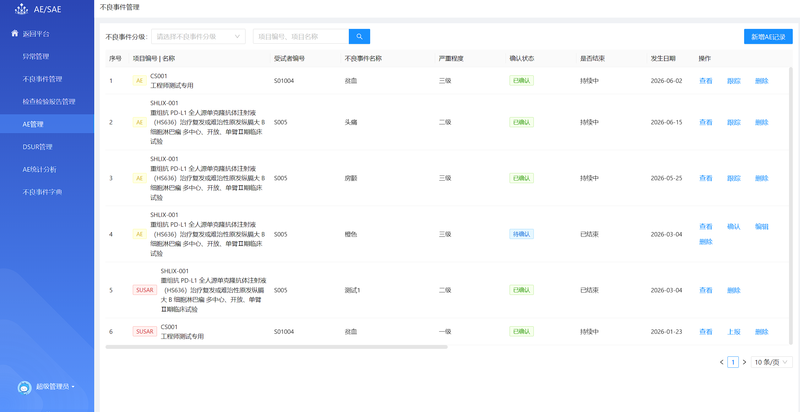Screen dimensions: 800x412
Task: Click 删除 for the 2026-06-02 record
Action: click(762, 81)
